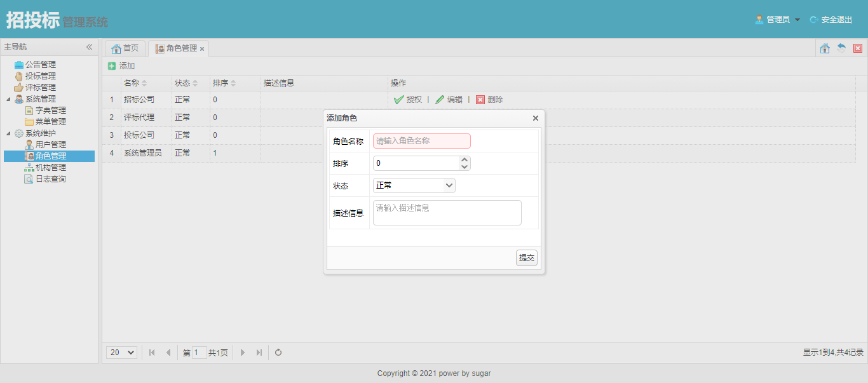Click the home icon in tab toolbar

click(825, 48)
